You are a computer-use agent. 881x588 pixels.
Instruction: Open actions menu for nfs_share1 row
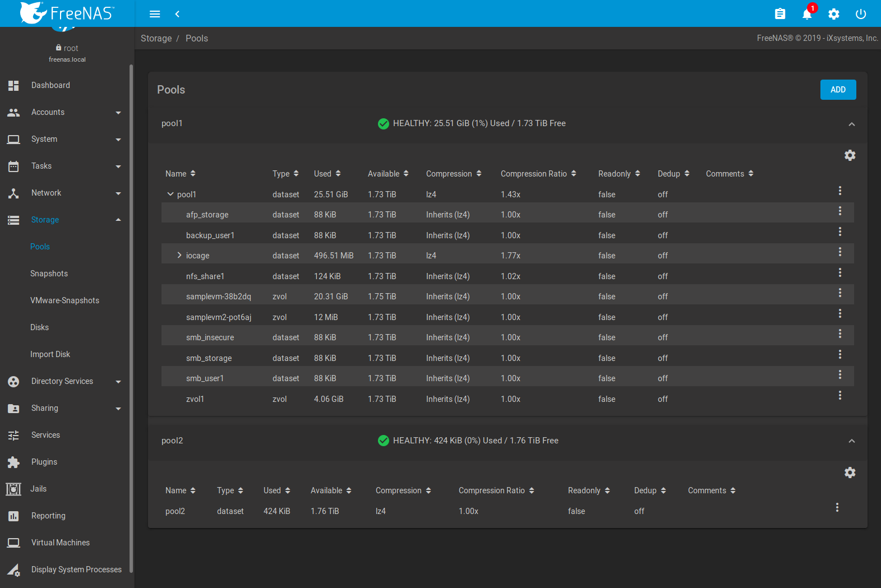pyautogui.click(x=840, y=272)
